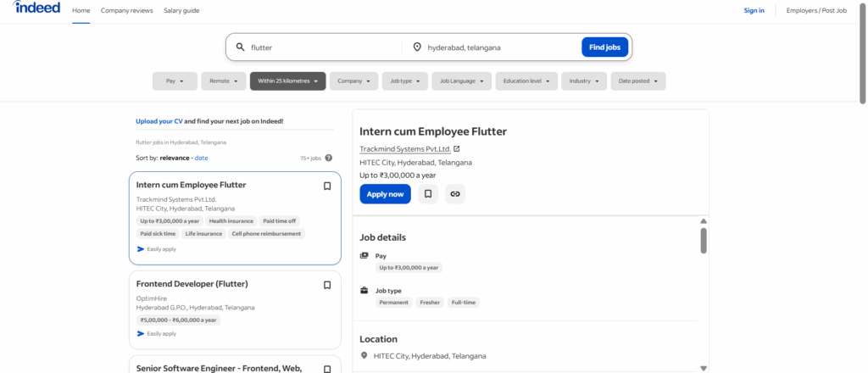Click the Apply now button

coord(385,194)
